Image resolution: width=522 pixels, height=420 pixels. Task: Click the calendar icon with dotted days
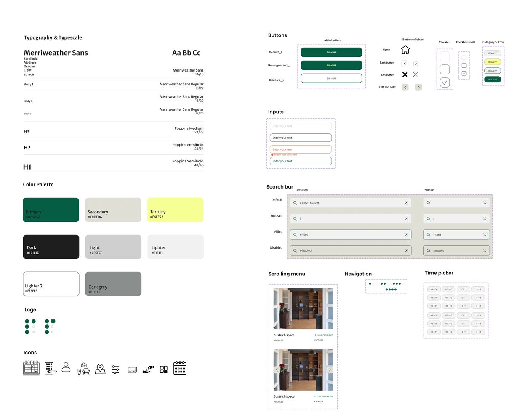coord(180,368)
